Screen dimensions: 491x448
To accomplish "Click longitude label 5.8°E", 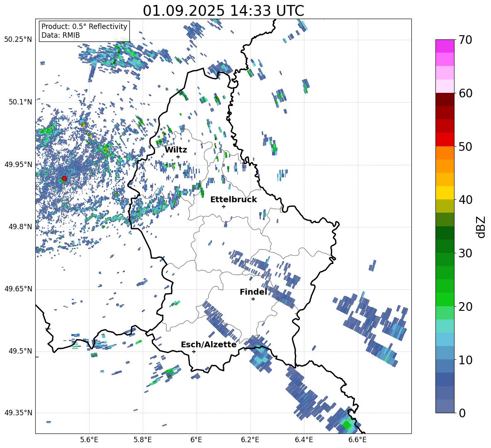I will [143, 440].
